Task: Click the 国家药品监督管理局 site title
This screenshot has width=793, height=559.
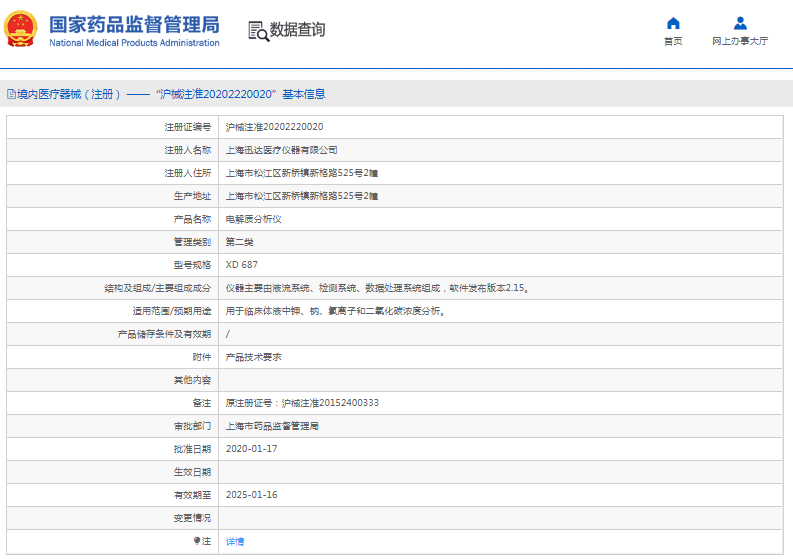Action: point(134,23)
